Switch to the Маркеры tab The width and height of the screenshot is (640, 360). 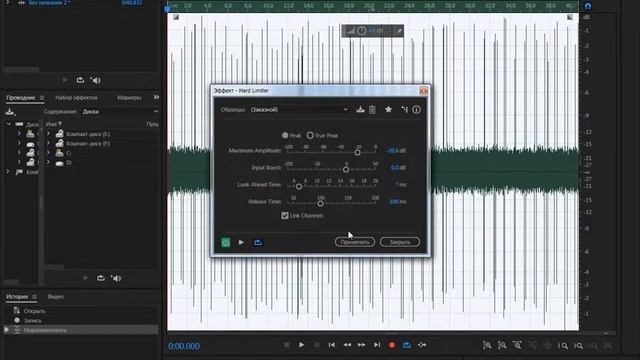129,98
